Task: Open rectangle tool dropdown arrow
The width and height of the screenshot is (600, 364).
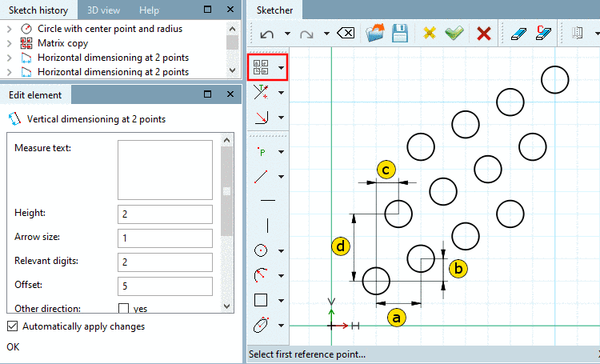Action: pos(282,301)
